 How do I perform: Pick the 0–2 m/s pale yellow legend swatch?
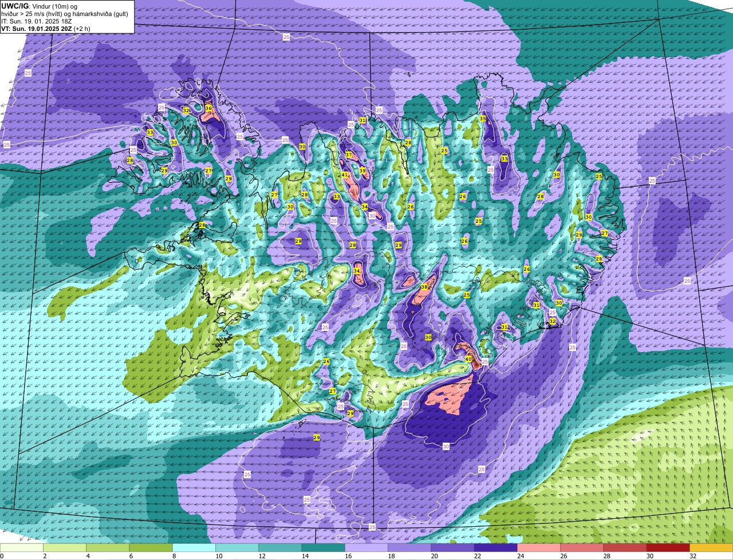pyautogui.click(x=22, y=548)
